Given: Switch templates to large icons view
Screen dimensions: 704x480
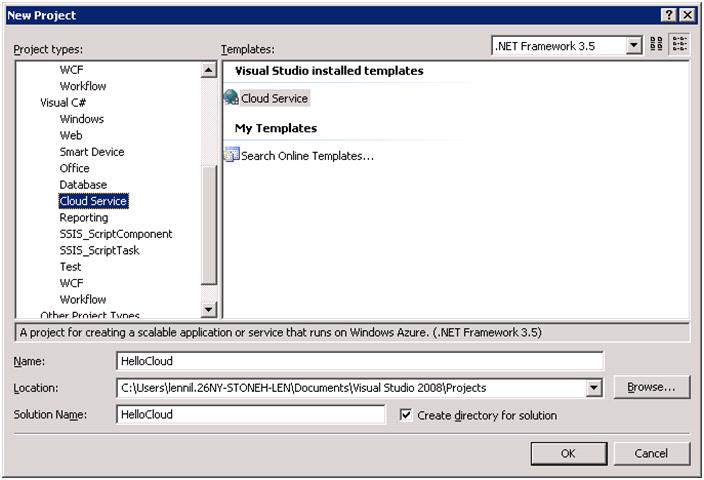Looking at the screenshot, I should 656,44.
